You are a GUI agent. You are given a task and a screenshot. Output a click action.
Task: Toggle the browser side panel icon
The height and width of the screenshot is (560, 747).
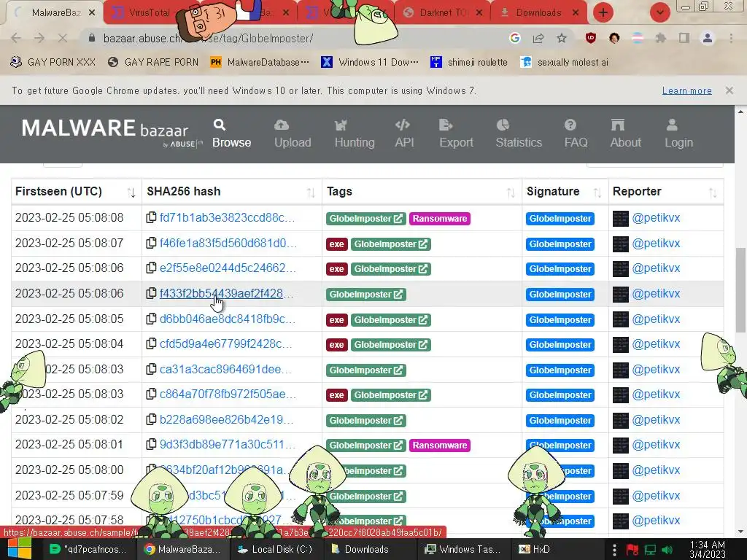click(x=684, y=38)
